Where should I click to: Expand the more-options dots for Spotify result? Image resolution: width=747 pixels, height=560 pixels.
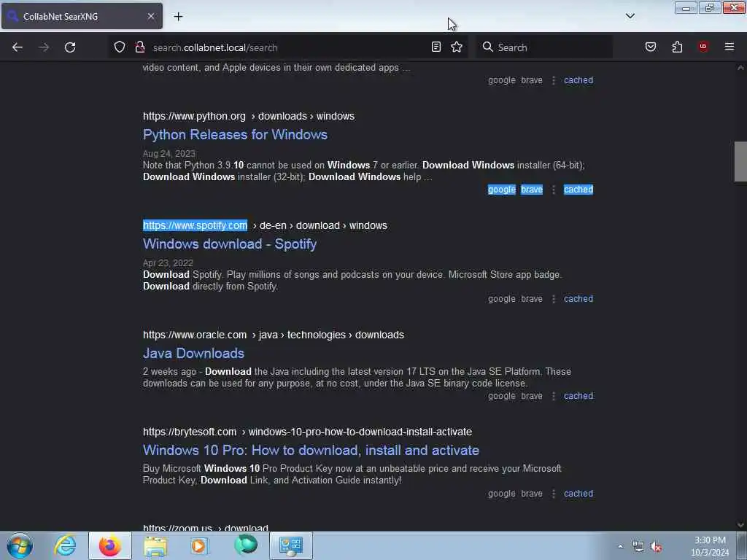[553, 299]
